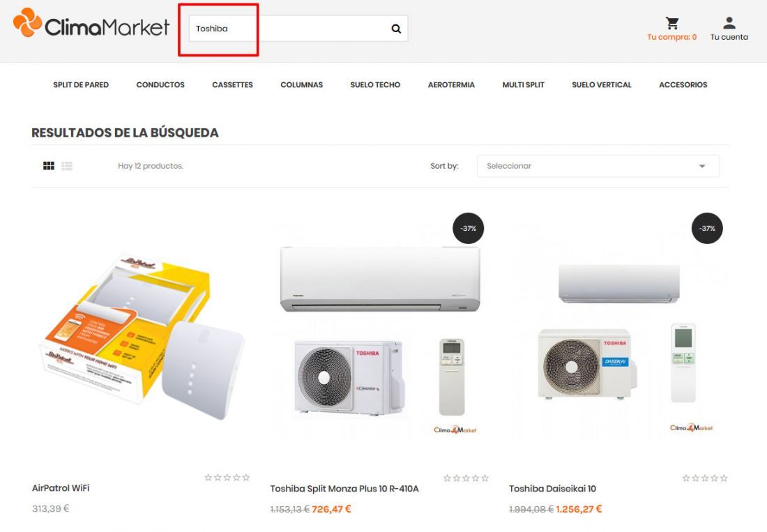Go to ACCESORIOS category
Image resolution: width=767 pixels, height=532 pixels.
coord(683,84)
